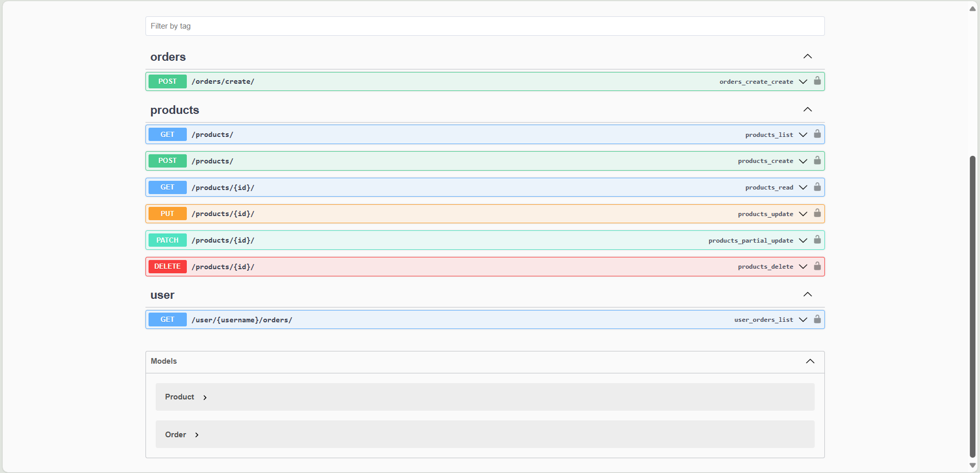Screen dimensions: 980x473
Task: Click lock icon on products_create row
Action: (817, 160)
